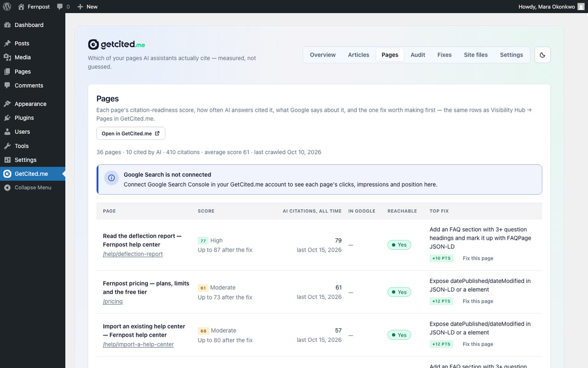This screenshot has width=588, height=368.
Task: Click the Appearance brush icon in sidebar
Action: coord(7,103)
